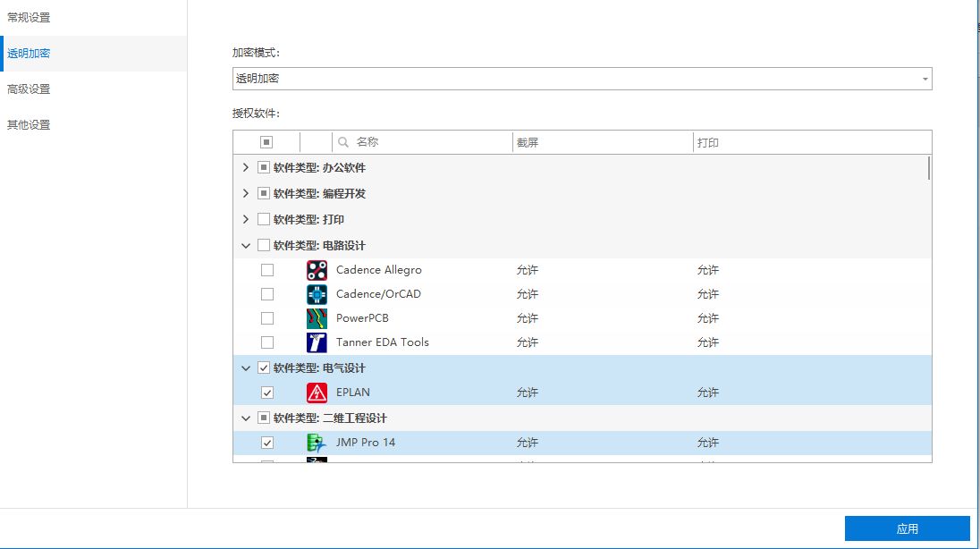Uncheck the EPLAN checkbox
980x549 pixels.
[x=267, y=393]
